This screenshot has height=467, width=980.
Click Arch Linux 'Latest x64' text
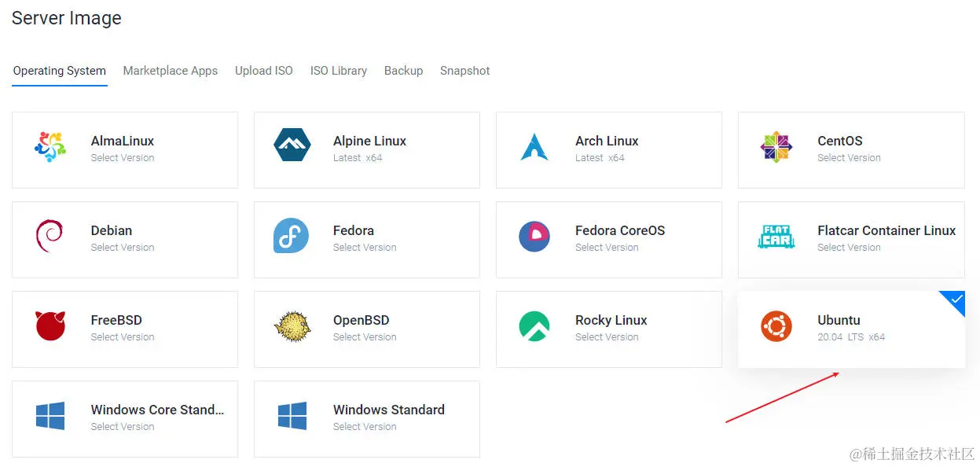pyautogui.click(x=600, y=158)
